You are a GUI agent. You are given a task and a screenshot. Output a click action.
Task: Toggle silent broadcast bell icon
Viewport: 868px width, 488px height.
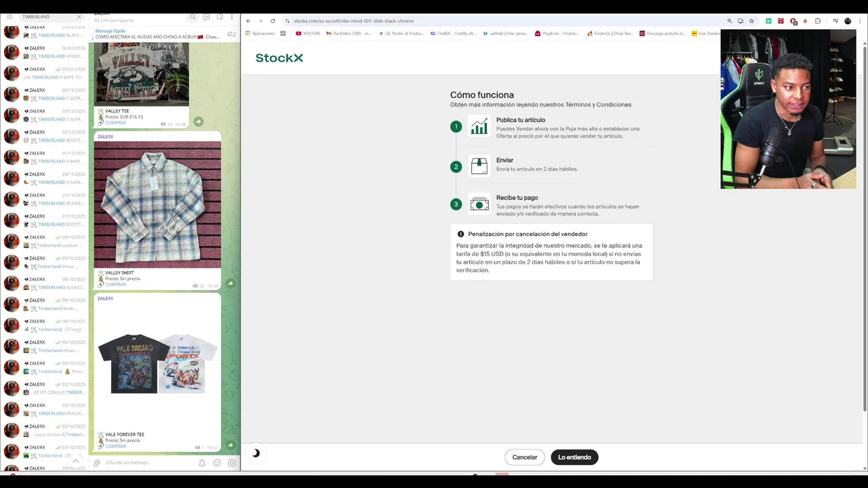tap(202, 463)
